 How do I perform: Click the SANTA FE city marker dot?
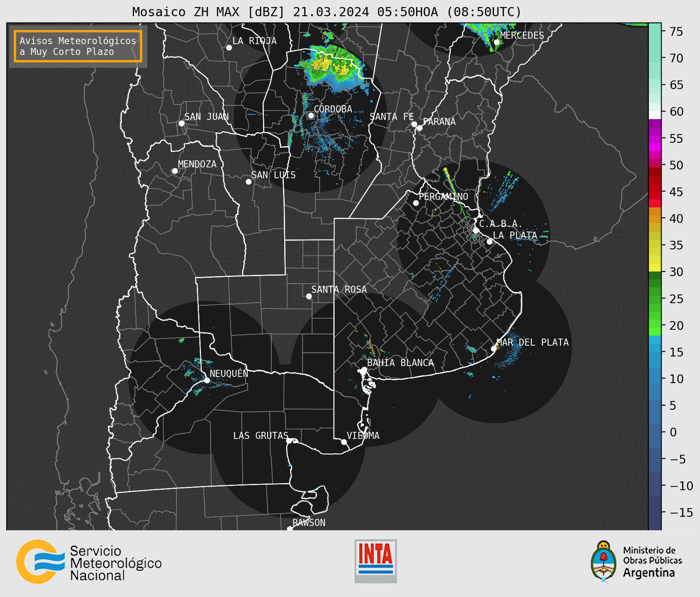pyautogui.click(x=414, y=124)
